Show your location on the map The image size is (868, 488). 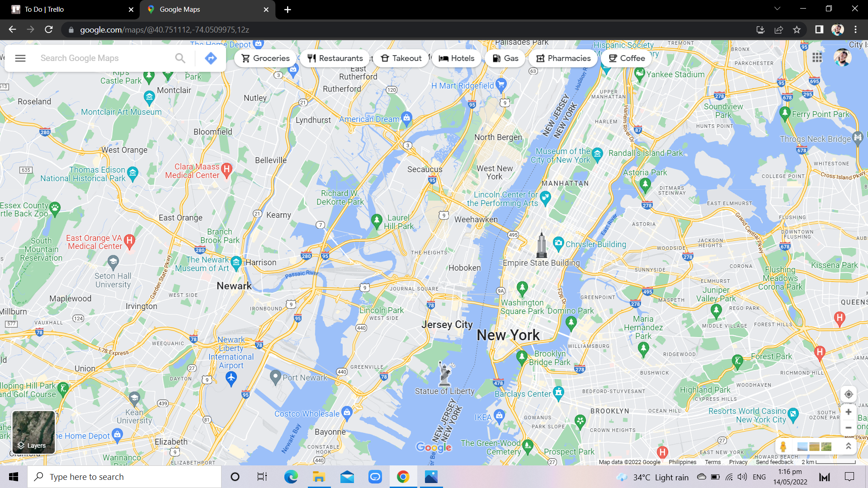tap(849, 394)
